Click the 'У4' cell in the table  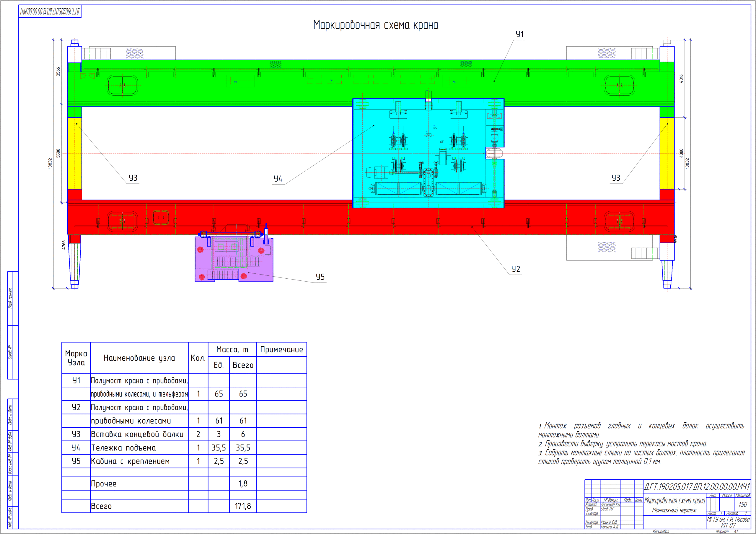[x=76, y=448]
